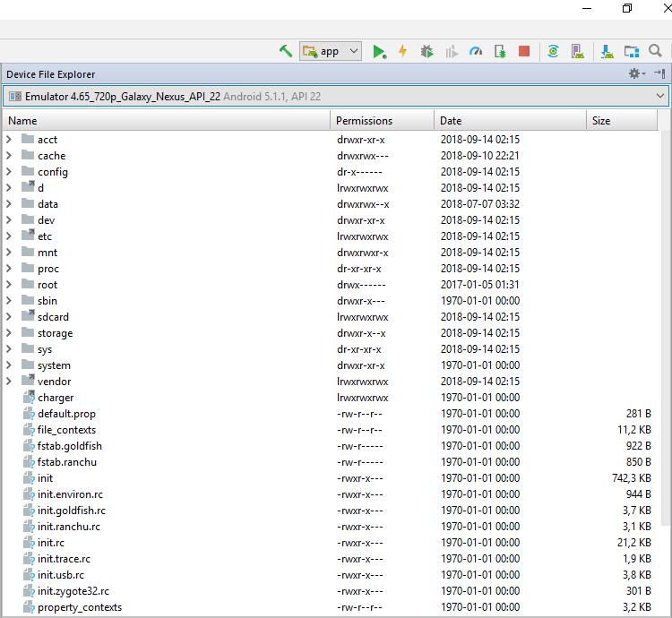Click the Search Everywhere magnifier icon
This screenshot has height=618, width=672.
tap(656, 51)
